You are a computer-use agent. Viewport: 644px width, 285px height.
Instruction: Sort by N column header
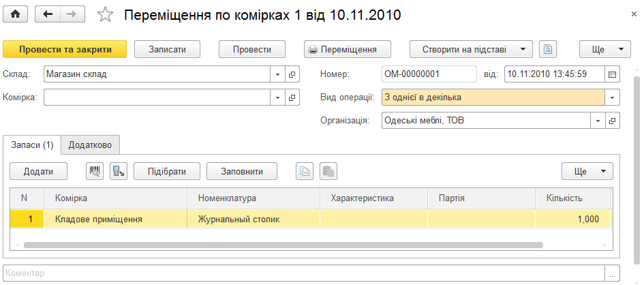(27, 198)
